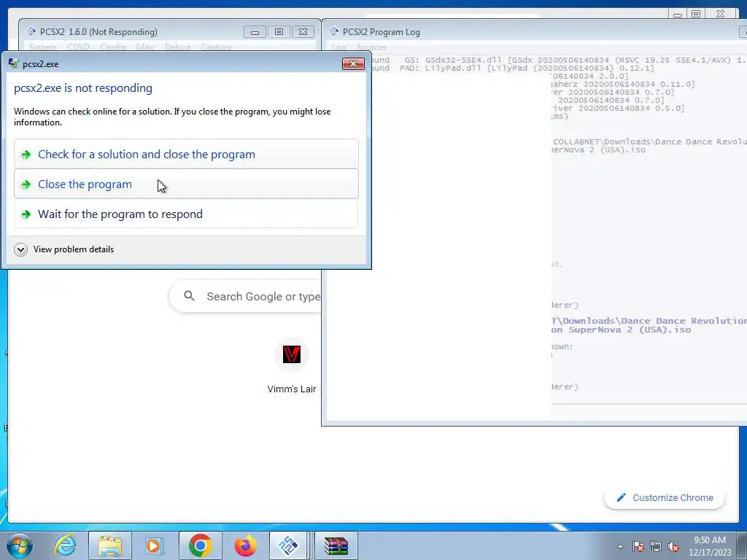Click log line with GSdx32-SSE4.dll
This screenshot has width=747, height=560.
[558, 60]
